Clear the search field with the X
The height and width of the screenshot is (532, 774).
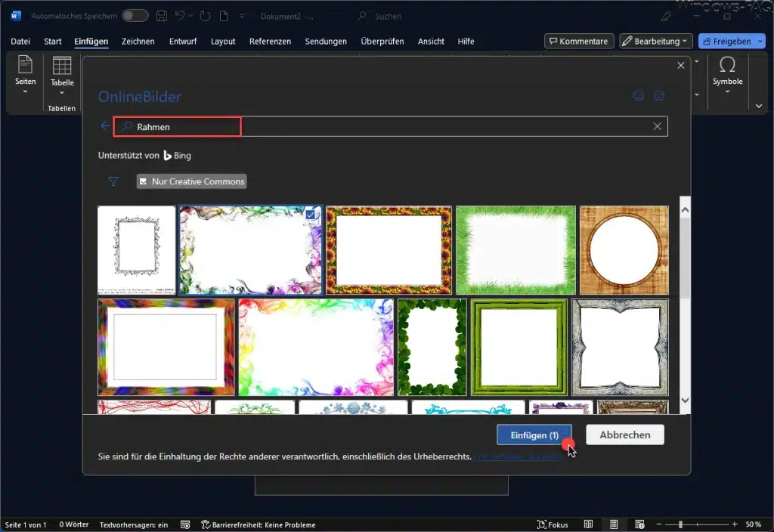coord(657,126)
